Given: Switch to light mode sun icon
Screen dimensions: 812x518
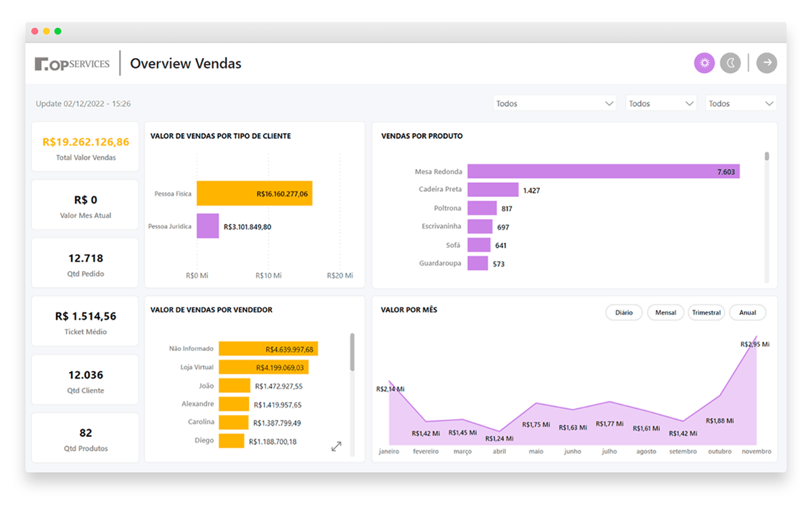Looking at the screenshot, I should (704, 63).
